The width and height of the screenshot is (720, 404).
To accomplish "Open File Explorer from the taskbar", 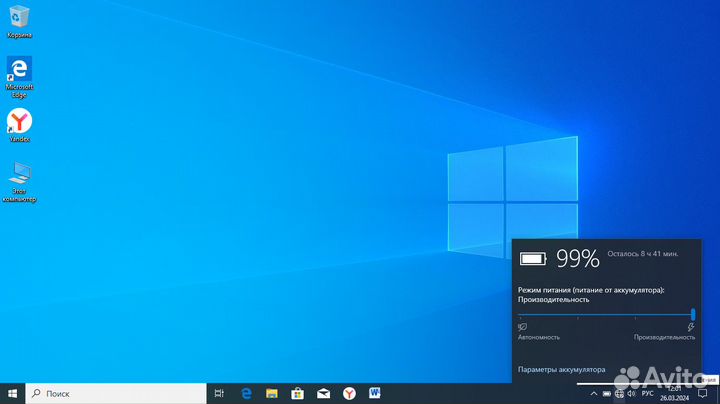I will (272, 393).
